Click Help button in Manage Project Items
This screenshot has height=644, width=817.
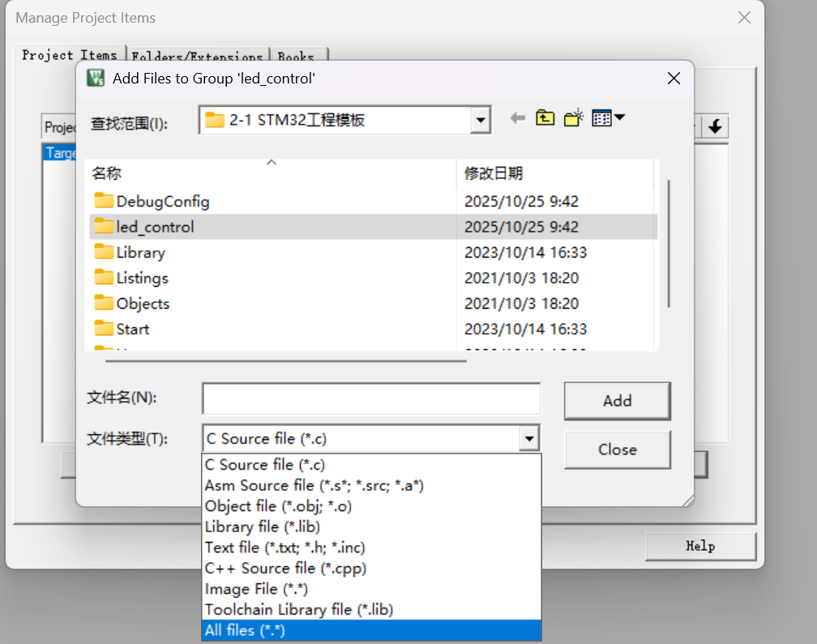[700, 546]
